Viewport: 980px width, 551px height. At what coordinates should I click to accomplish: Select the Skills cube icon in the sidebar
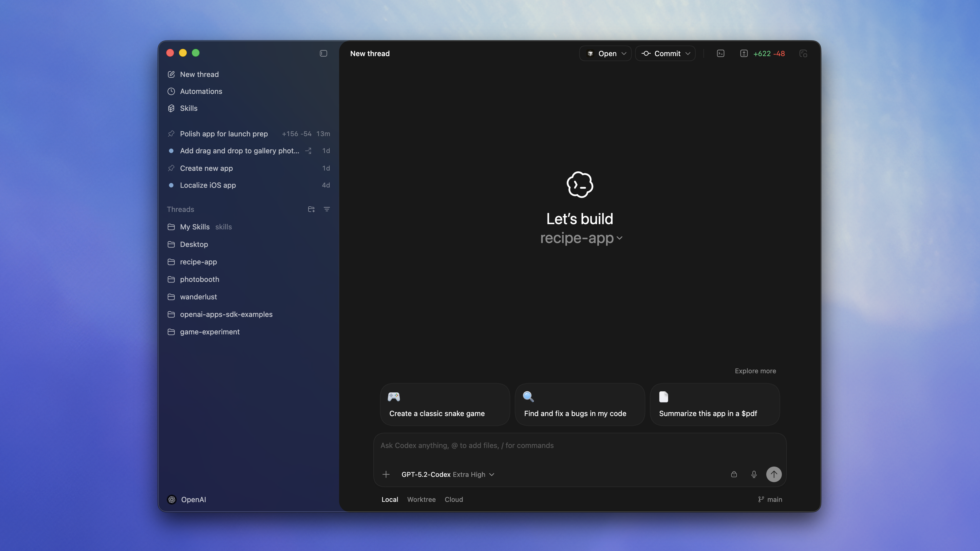(x=171, y=108)
